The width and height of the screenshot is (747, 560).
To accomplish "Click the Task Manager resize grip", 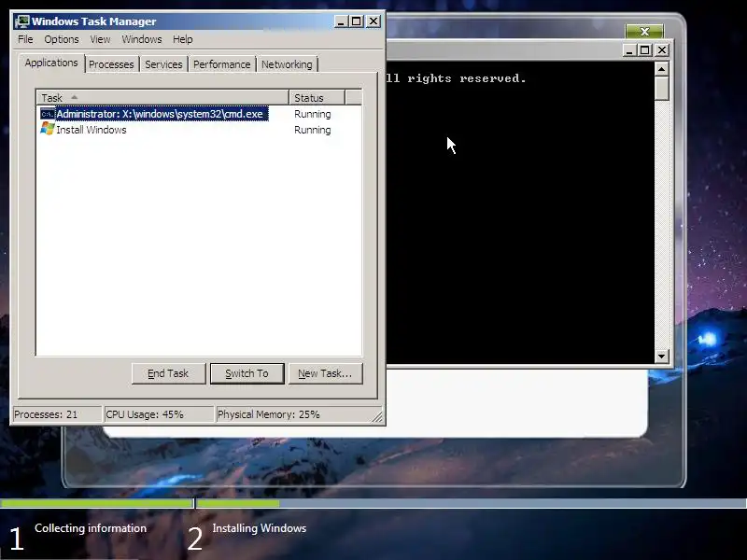I will tap(377, 417).
